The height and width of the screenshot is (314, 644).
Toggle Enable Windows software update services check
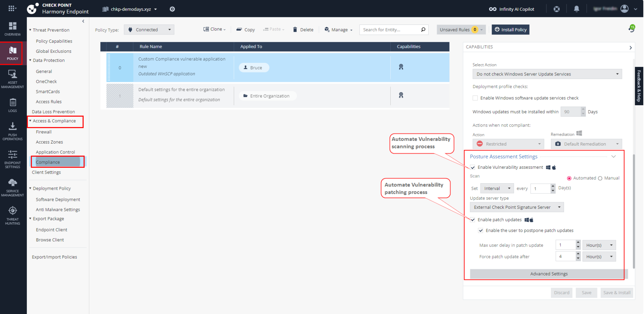point(475,98)
